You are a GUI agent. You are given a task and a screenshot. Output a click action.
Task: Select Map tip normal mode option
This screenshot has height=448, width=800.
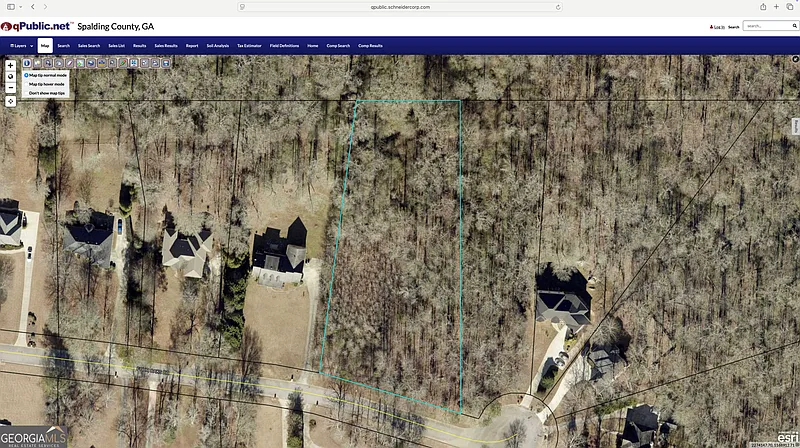[46, 75]
